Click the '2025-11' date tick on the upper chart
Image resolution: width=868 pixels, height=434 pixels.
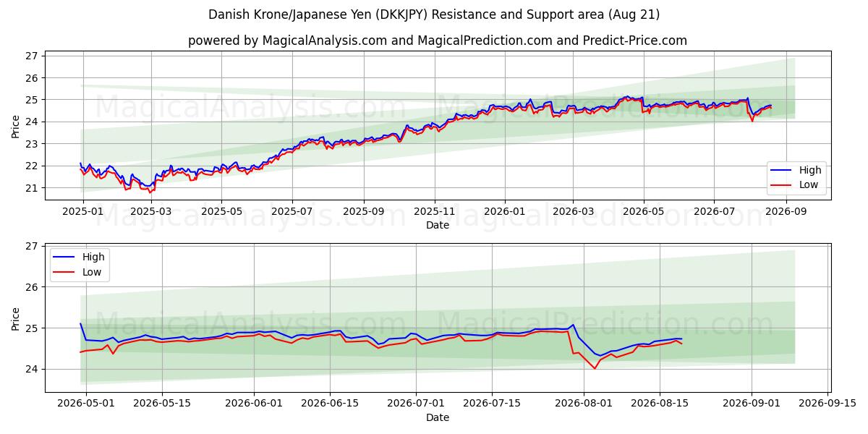pyautogui.click(x=435, y=211)
